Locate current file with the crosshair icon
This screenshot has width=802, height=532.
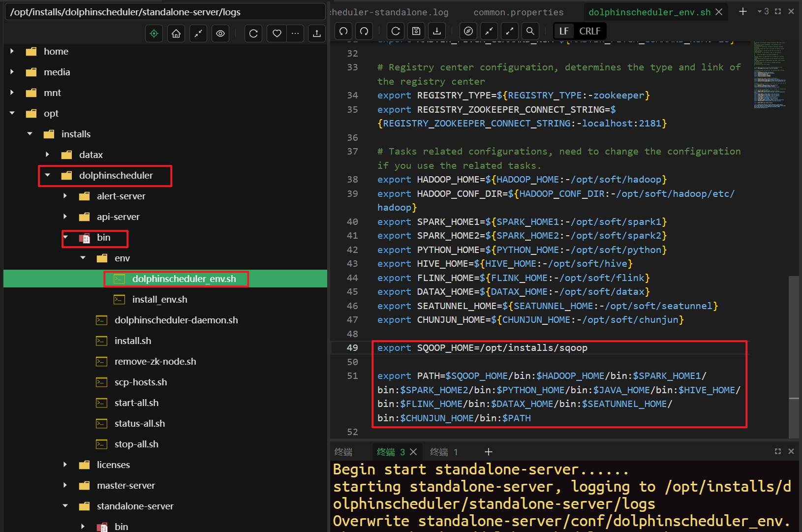154,33
